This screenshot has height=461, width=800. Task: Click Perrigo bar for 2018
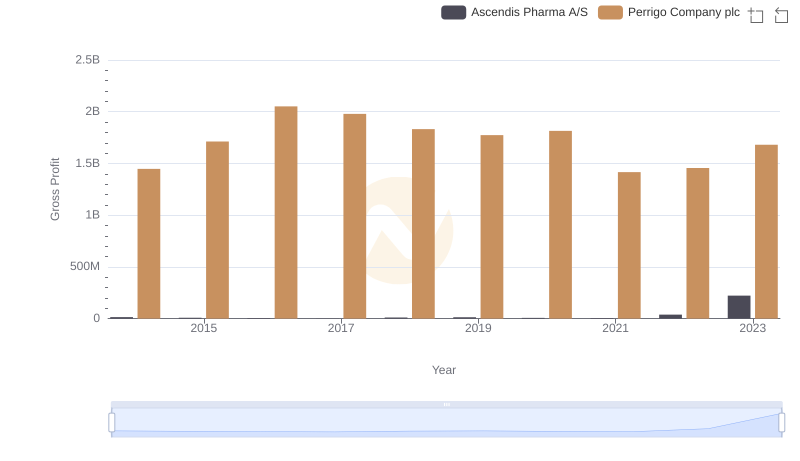[423, 224]
